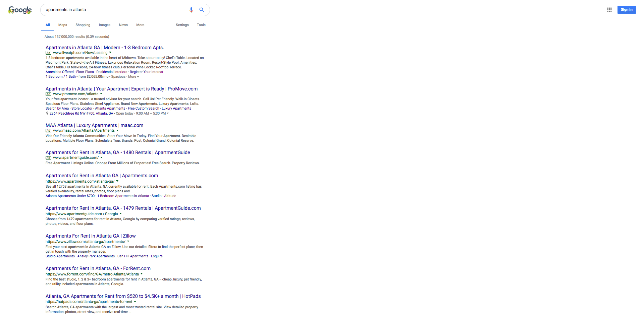
Task: Switch to Images tab
Action: pos(105,25)
